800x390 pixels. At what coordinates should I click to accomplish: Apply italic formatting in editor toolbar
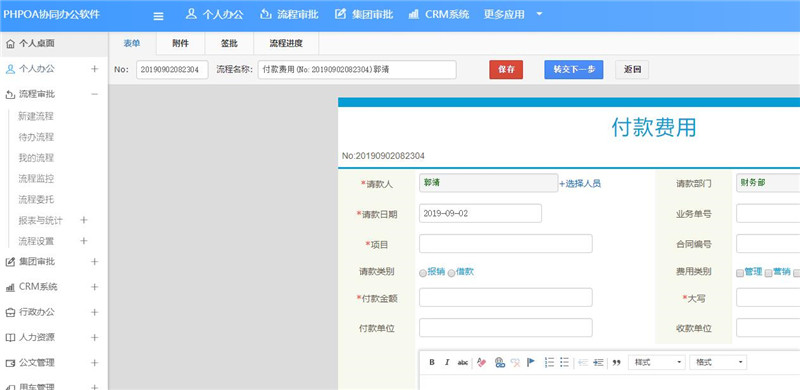(x=447, y=362)
